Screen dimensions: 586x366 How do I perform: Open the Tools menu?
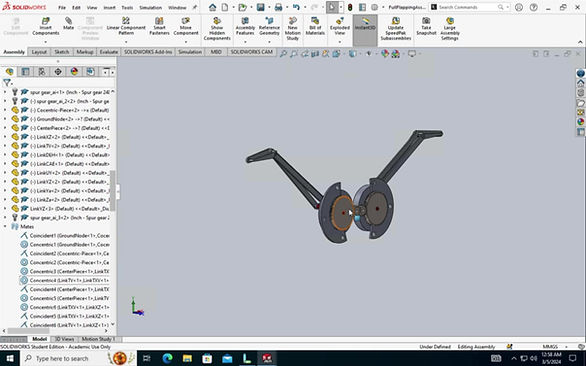[x=127, y=7]
